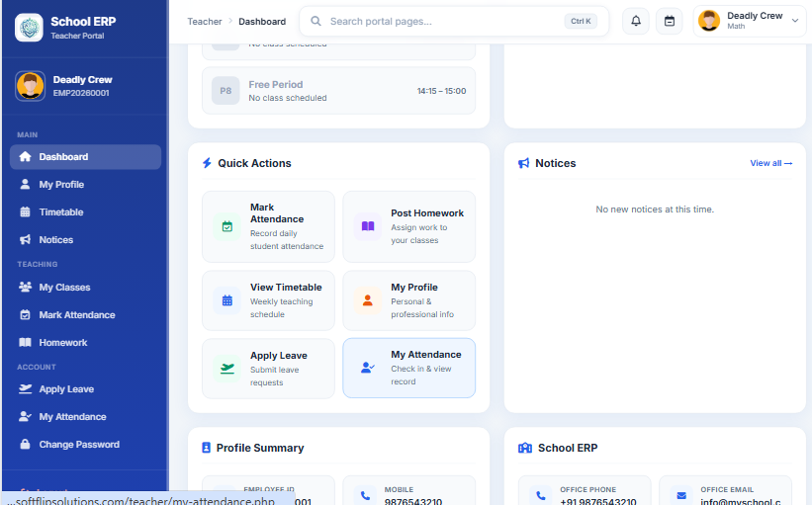Viewport: 812px width, 505px height.
Task: Click the Profile Summary heading
Action: (260, 448)
